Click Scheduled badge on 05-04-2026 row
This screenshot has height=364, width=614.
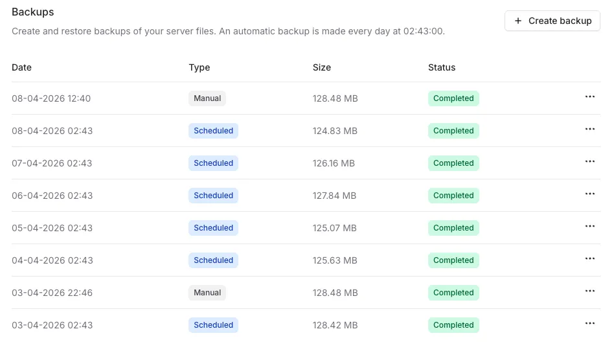click(214, 228)
